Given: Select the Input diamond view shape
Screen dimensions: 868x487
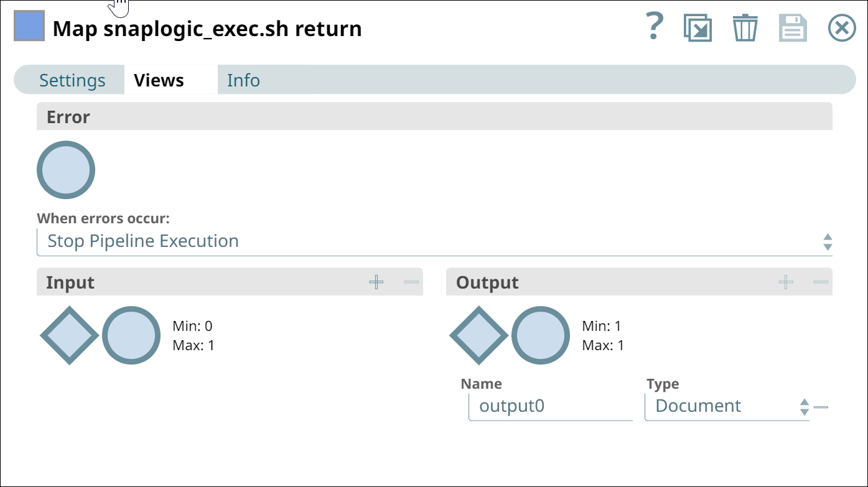Looking at the screenshot, I should pyautogui.click(x=70, y=335).
